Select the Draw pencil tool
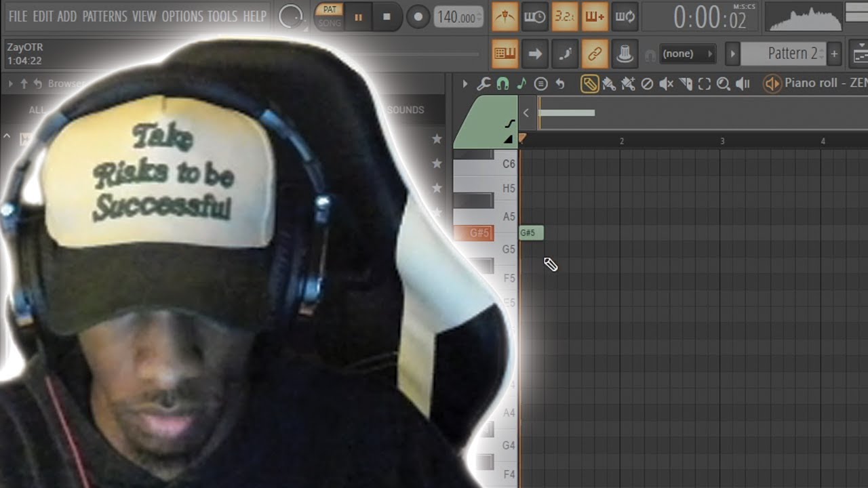Viewport: 868px width, 488px height. pos(589,84)
